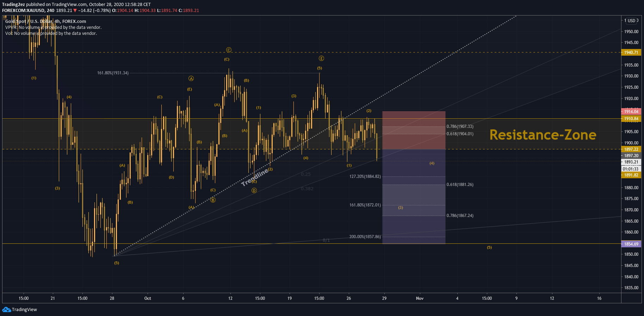Image resolution: width=644 pixels, height=316 pixels.
Task: Click the Nov date on time axis
Action: click(x=420, y=298)
